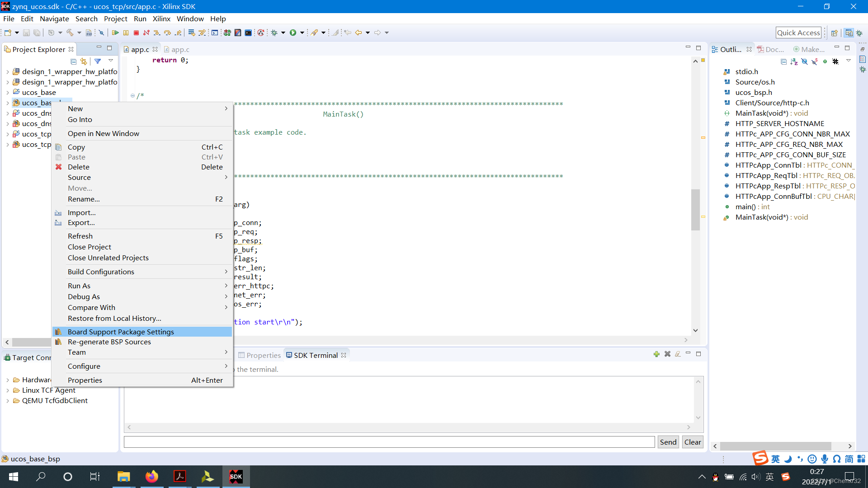Click the SDK Terminal text input field
The height and width of the screenshot is (488, 868).
point(389,442)
